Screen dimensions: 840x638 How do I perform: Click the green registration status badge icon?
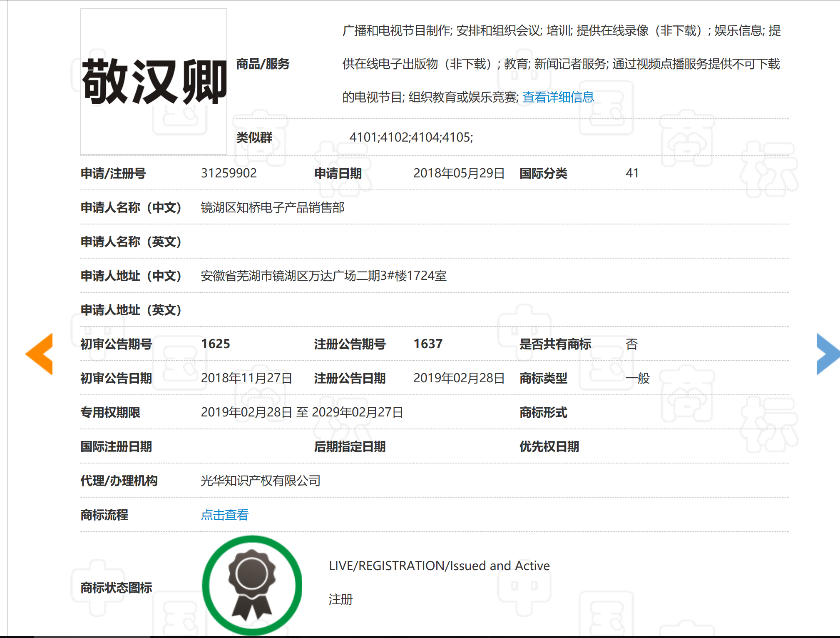point(252,585)
